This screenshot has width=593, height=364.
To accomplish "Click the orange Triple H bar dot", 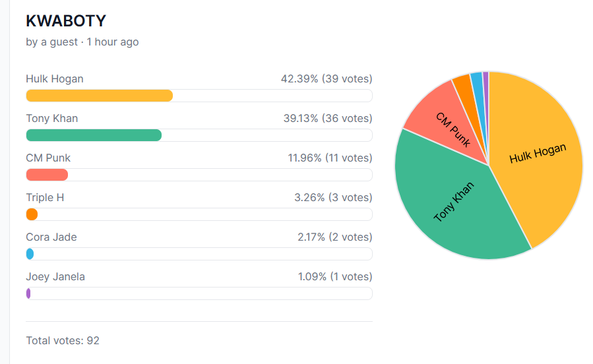I will (32, 214).
